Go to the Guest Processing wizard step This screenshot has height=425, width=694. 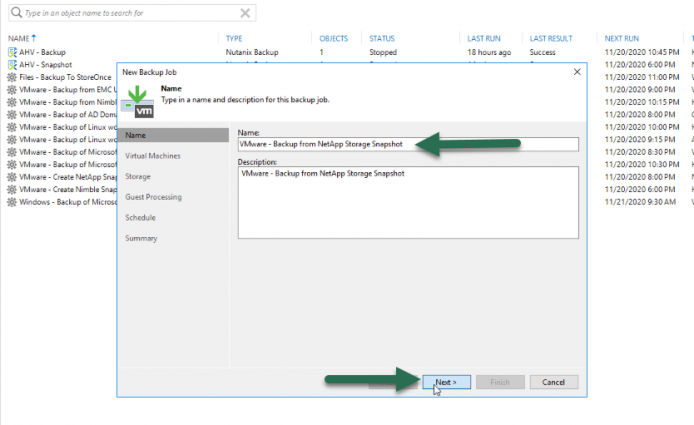(153, 197)
